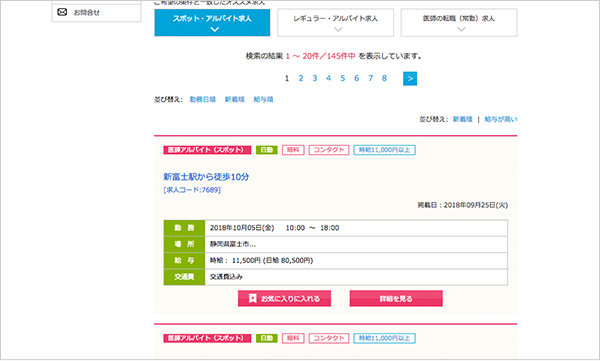The image size is (600, 361).
Task: Click the [求人コード:7689] text
Action: coord(192,189)
